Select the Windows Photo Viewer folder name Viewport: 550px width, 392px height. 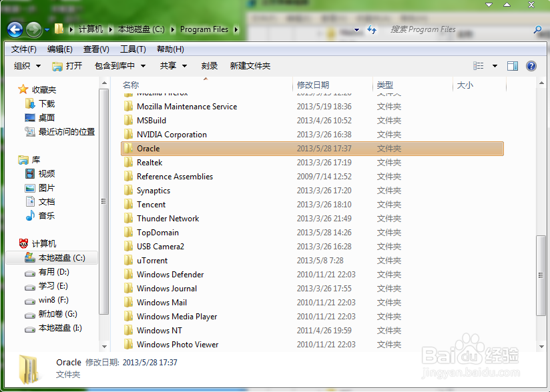point(178,345)
